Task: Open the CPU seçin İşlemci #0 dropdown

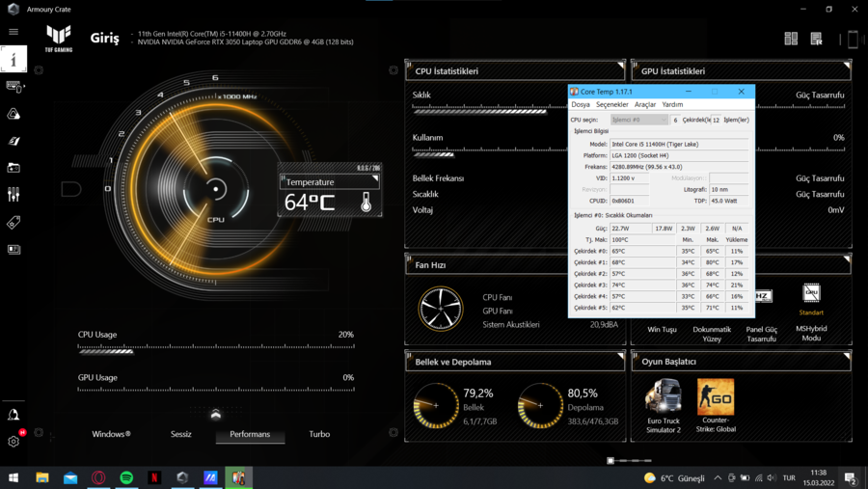Action: 638,120
